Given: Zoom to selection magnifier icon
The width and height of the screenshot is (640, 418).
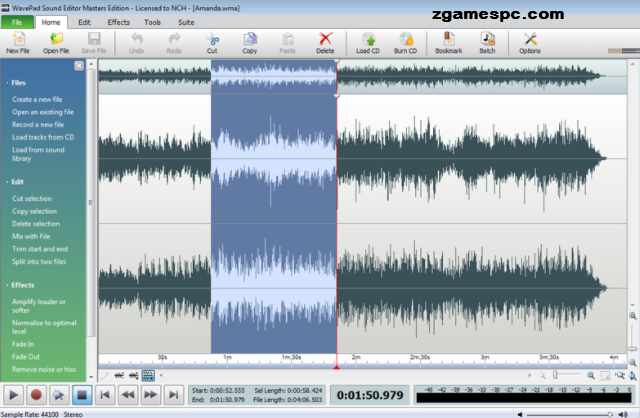Looking at the screenshot, I should click(x=620, y=375).
